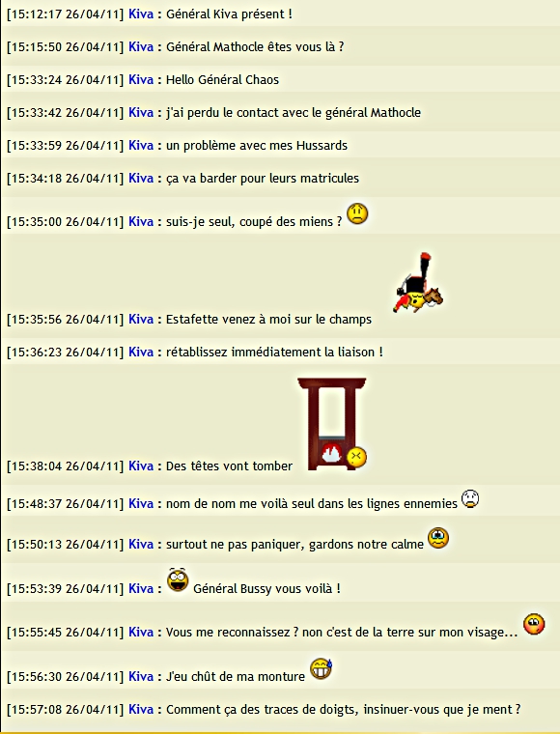The image size is (560, 734).
Task: Click Kiva's name beside 'Hello Général Chaos'
Action: (141, 79)
